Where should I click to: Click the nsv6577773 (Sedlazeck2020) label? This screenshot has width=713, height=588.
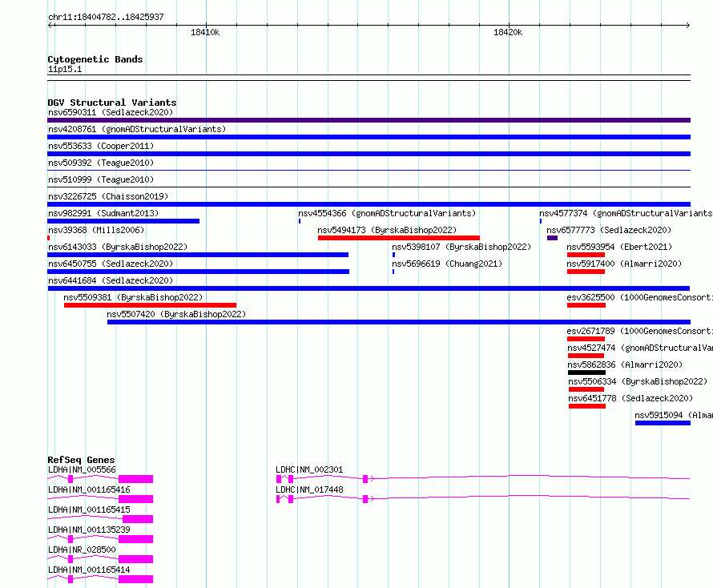coord(609,230)
